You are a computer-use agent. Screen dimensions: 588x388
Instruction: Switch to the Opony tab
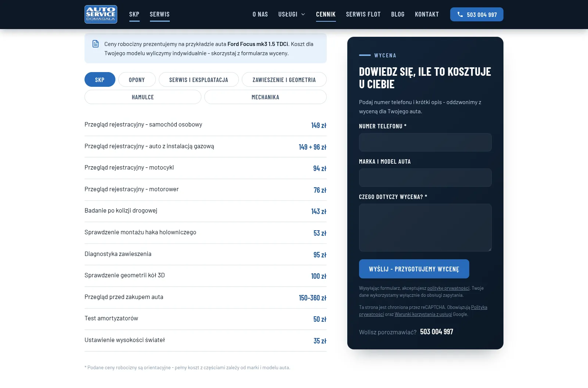pos(137,79)
